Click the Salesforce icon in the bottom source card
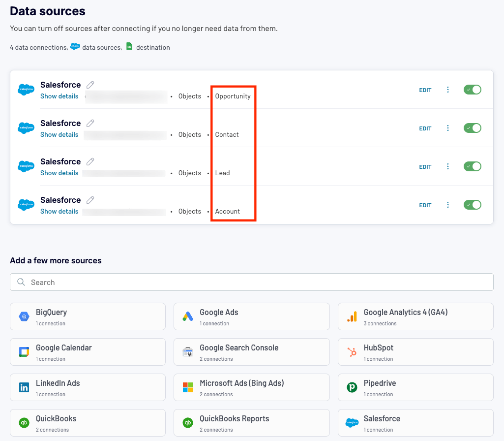Screen dimensions: 504x441 [x=352, y=423]
